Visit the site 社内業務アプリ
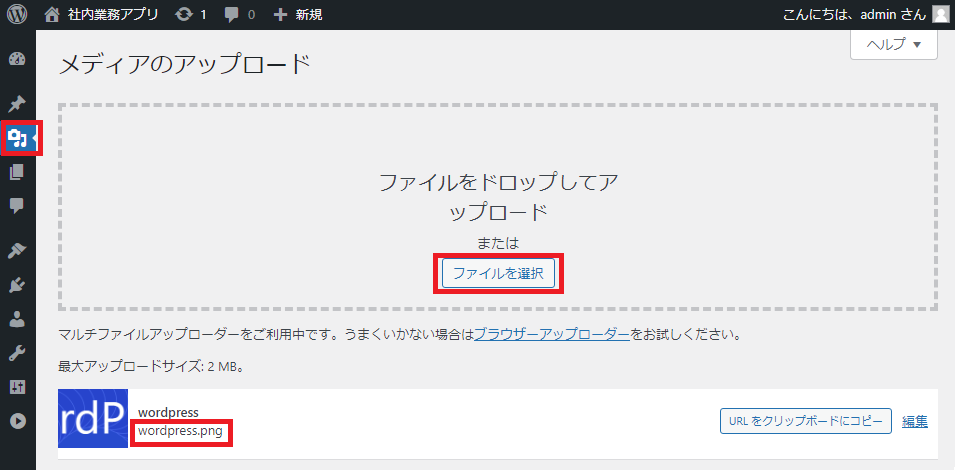 click(x=101, y=14)
